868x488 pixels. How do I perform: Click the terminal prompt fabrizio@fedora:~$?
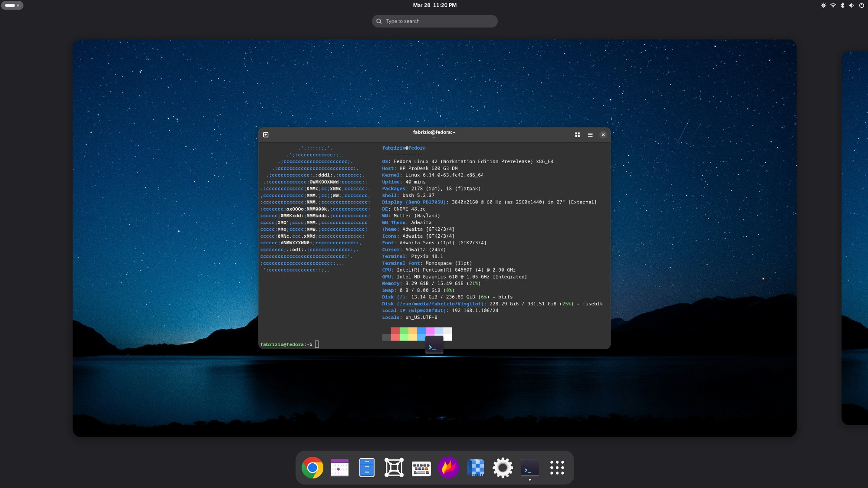click(286, 344)
